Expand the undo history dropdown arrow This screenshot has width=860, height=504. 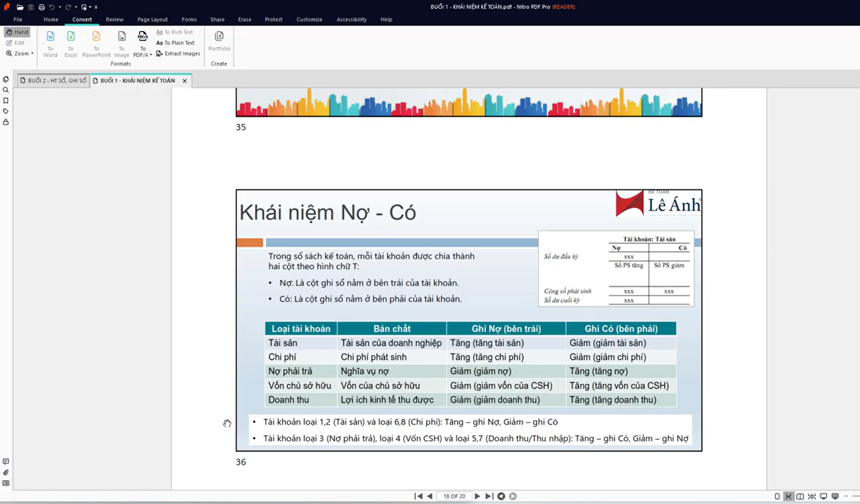click(60, 7)
